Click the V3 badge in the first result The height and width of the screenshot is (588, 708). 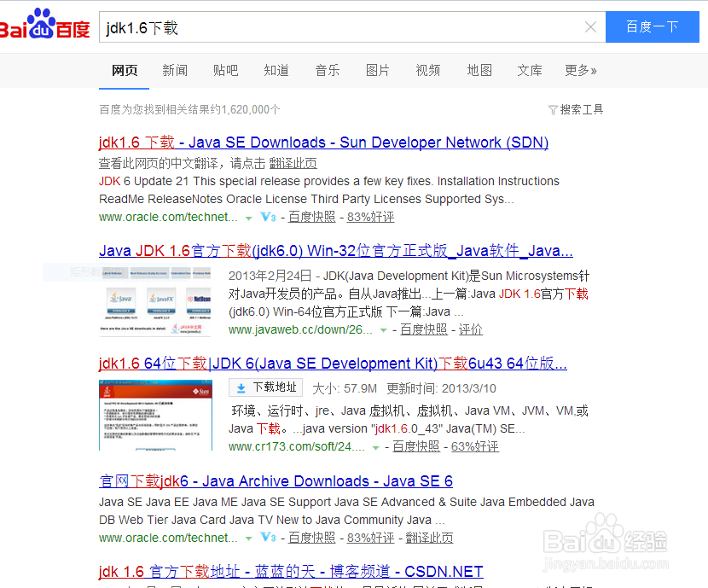point(268,217)
